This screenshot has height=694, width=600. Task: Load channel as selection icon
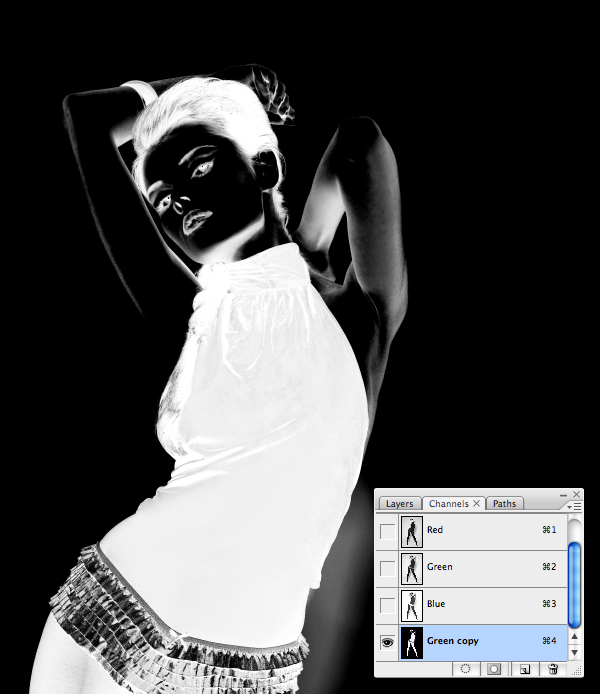point(465,669)
